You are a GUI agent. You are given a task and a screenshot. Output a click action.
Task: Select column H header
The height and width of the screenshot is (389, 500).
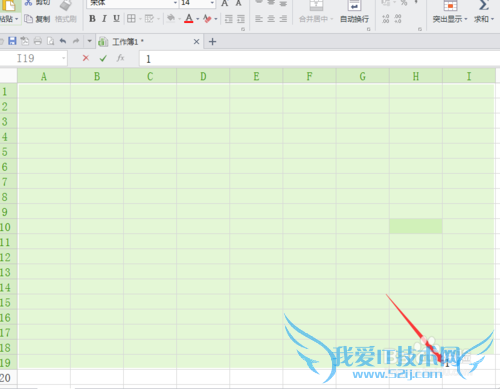pyautogui.click(x=416, y=76)
